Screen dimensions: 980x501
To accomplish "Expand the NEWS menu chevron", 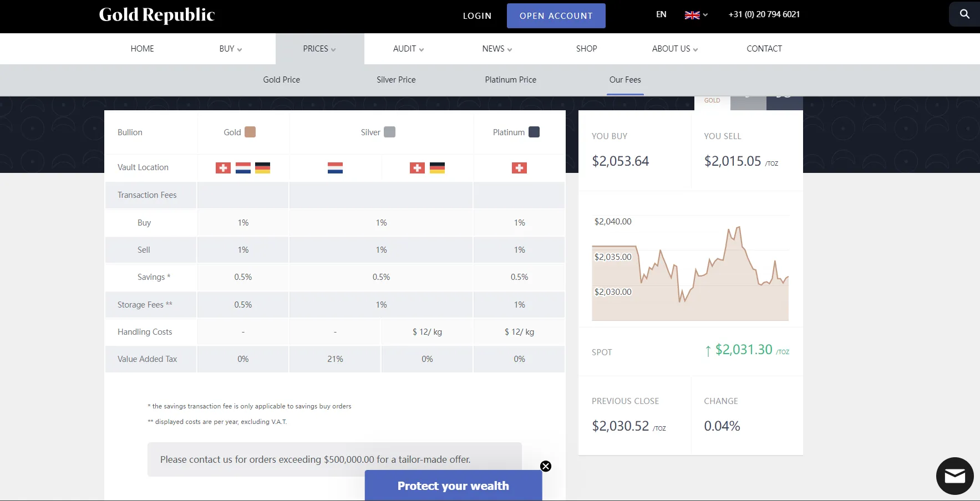I will tap(510, 49).
